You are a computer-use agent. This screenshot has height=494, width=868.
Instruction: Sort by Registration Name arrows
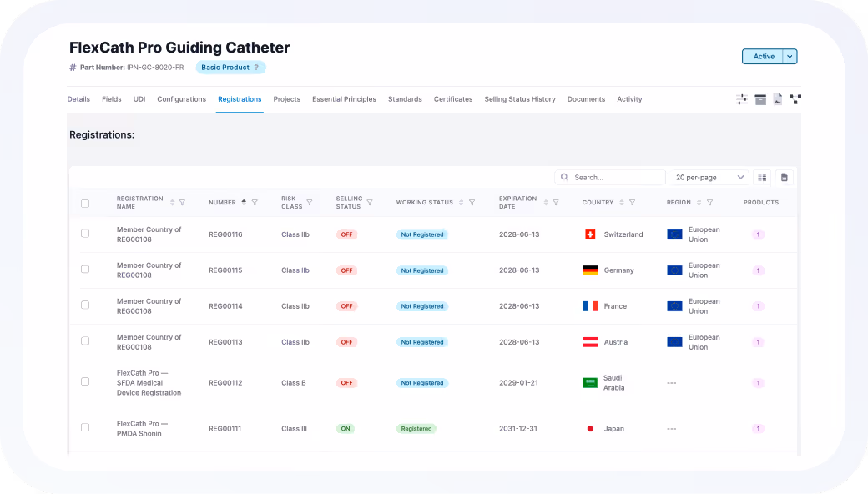pos(172,203)
